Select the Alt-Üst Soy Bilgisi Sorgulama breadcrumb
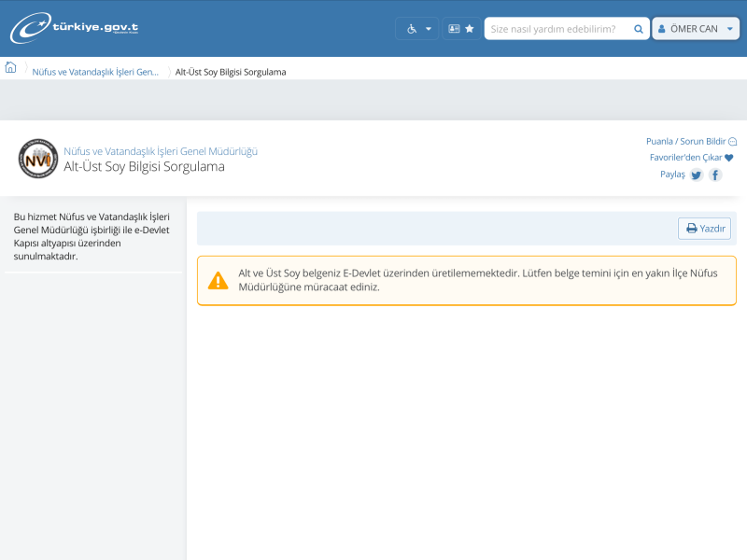Image resolution: width=747 pixels, height=560 pixels. point(231,72)
